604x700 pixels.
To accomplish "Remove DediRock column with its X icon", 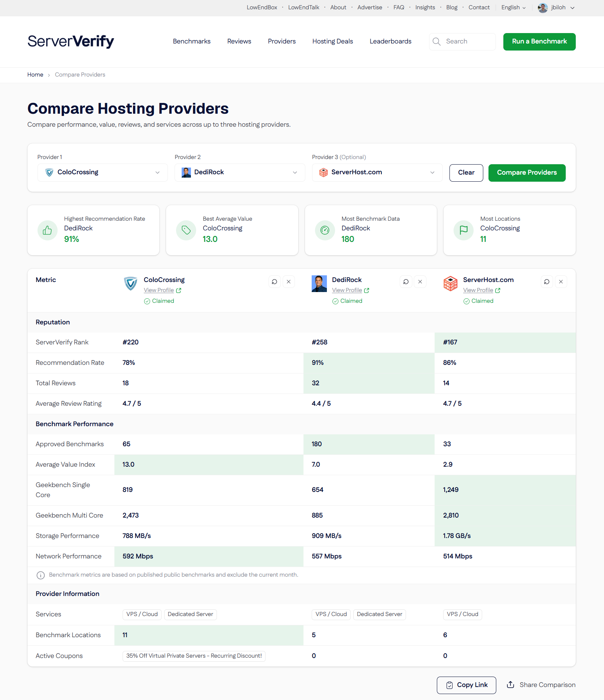I will click(x=420, y=282).
